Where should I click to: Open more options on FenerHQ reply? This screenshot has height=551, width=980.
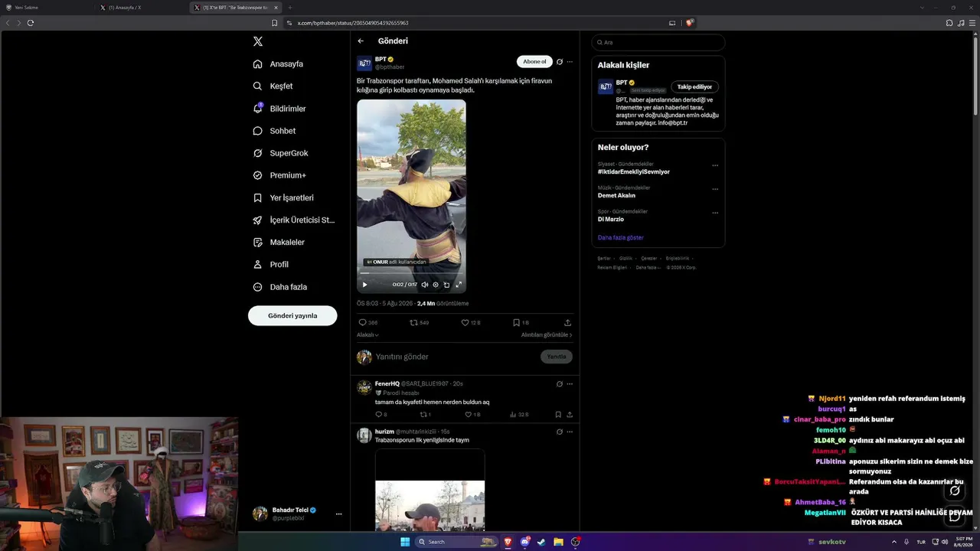pyautogui.click(x=570, y=384)
